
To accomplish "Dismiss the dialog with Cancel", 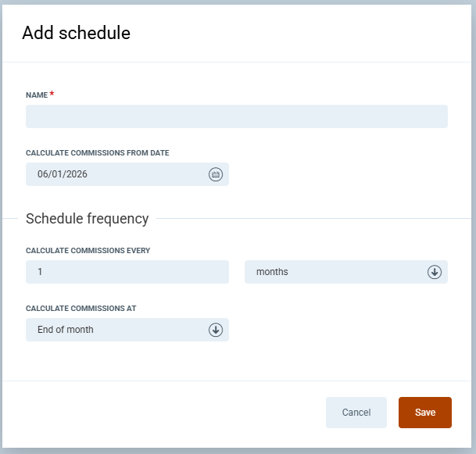I will click(x=356, y=413).
